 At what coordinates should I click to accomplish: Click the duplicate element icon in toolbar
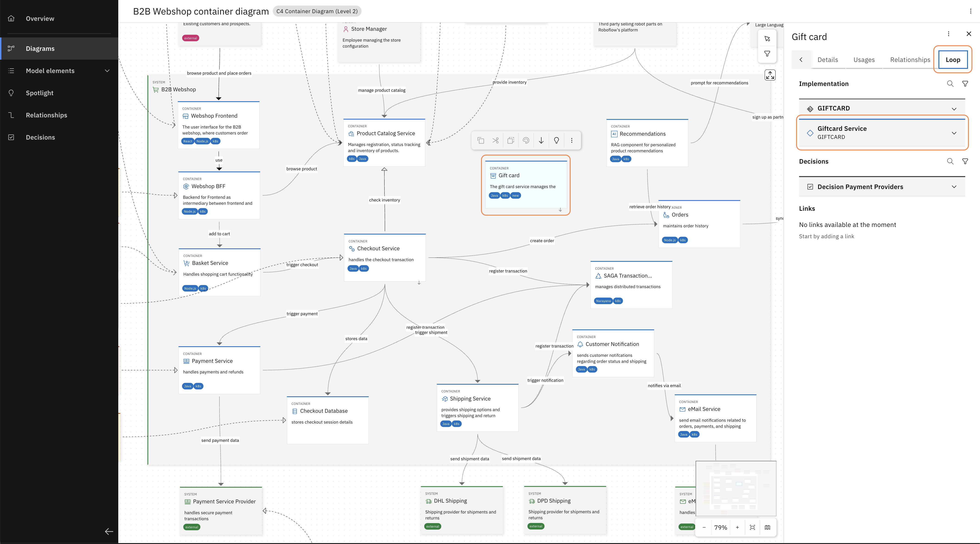point(511,141)
